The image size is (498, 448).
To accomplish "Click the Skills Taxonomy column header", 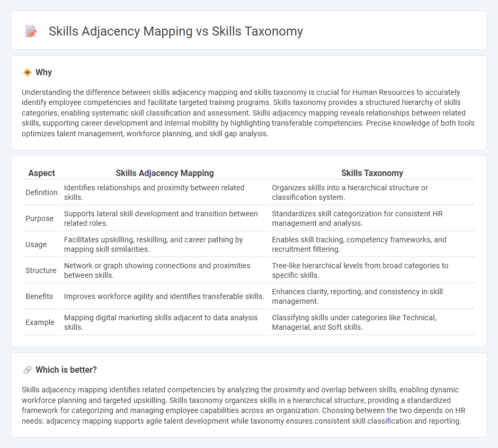I will click(372, 173).
